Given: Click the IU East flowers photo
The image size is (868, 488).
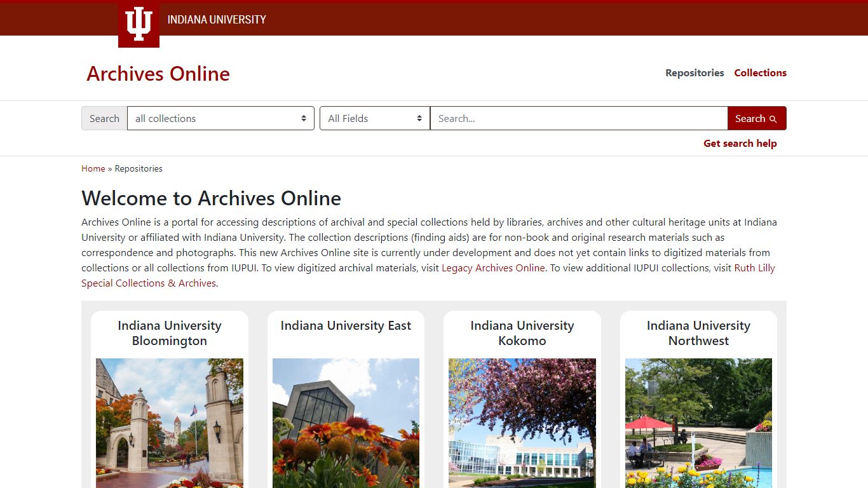Looking at the screenshot, I should [x=346, y=423].
